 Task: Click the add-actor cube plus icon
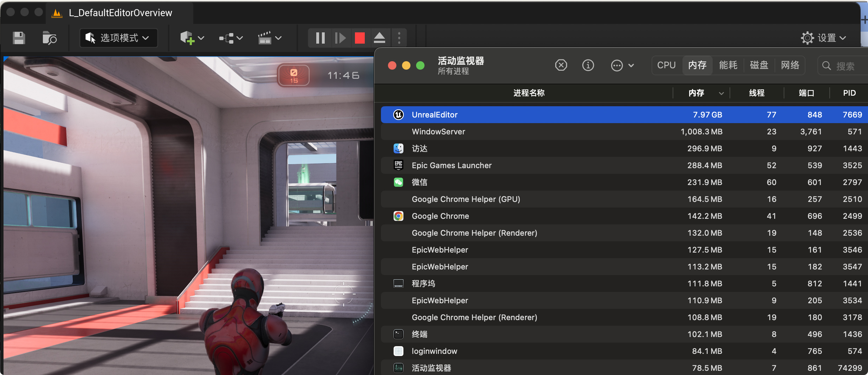(x=187, y=38)
